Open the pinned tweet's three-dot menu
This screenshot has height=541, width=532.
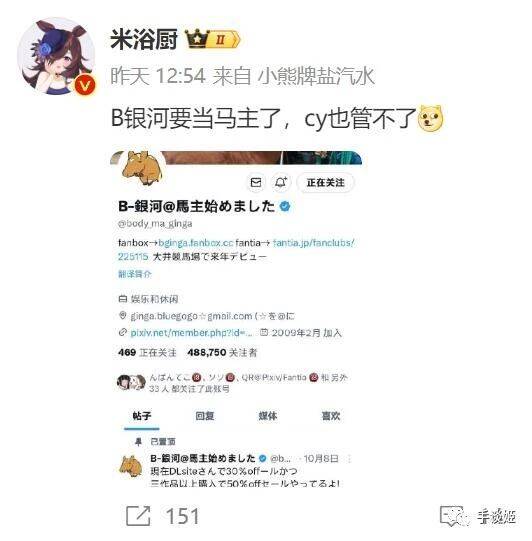click(x=349, y=459)
